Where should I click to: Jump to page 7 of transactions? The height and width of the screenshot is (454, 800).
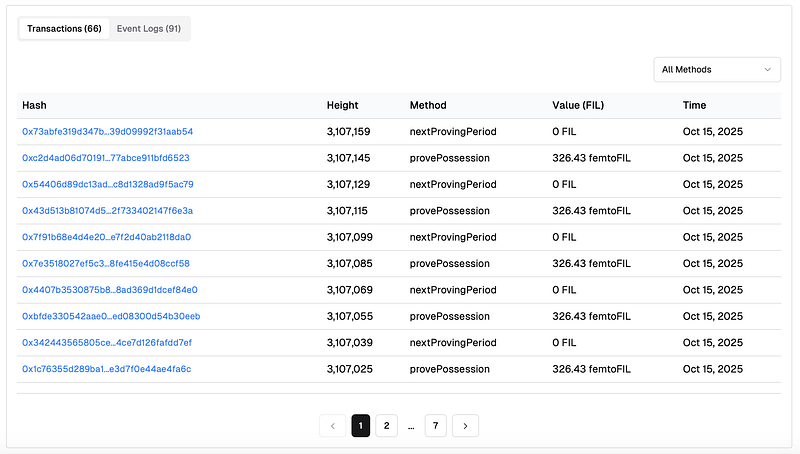(435, 426)
